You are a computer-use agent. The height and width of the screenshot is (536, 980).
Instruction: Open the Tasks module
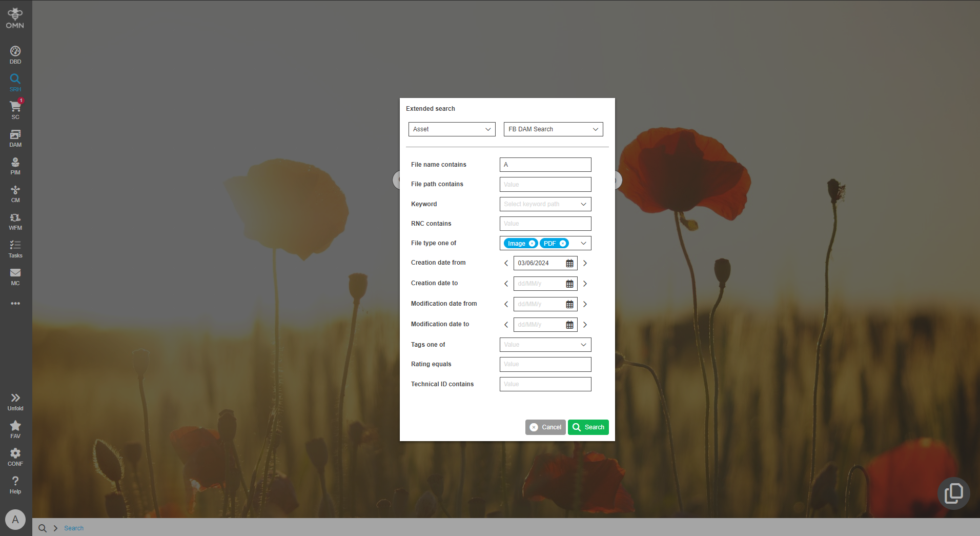click(15, 248)
